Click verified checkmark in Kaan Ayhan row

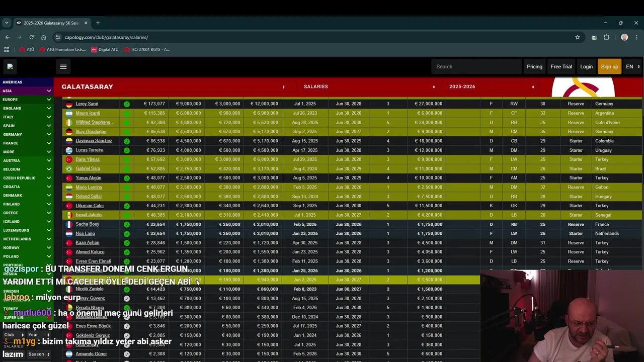[127, 243]
